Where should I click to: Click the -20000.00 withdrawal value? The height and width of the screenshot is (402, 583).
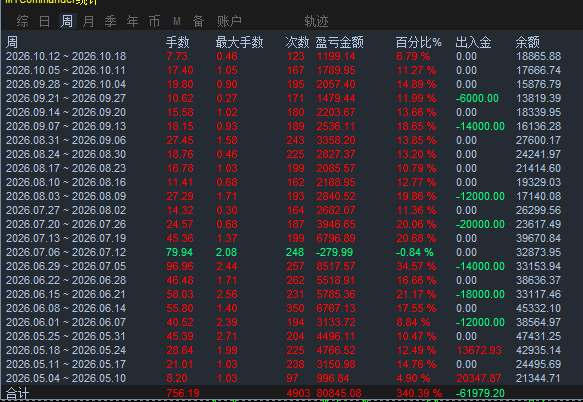(x=480, y=224)
